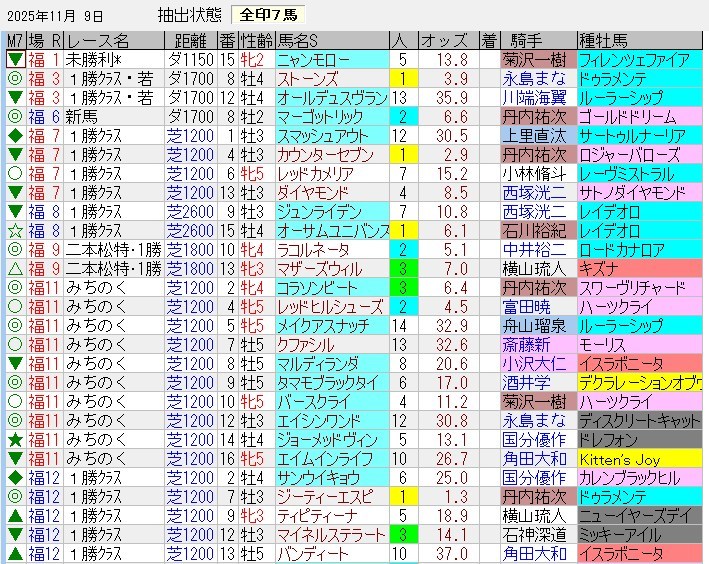Select the 距離 column header

(x=188, y=41)
